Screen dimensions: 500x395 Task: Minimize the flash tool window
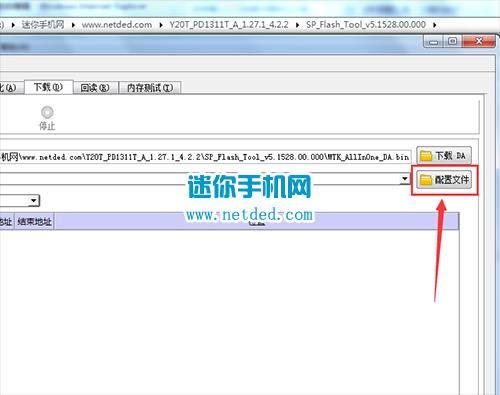tap(434, 42)
